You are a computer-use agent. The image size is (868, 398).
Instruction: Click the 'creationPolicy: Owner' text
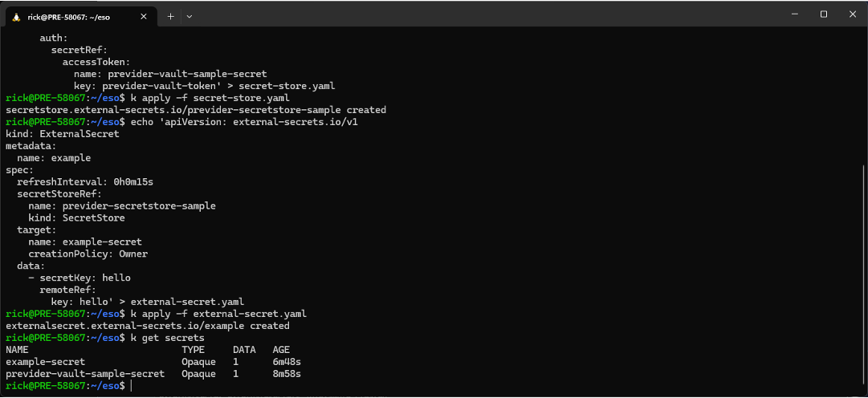click(88, 254)
